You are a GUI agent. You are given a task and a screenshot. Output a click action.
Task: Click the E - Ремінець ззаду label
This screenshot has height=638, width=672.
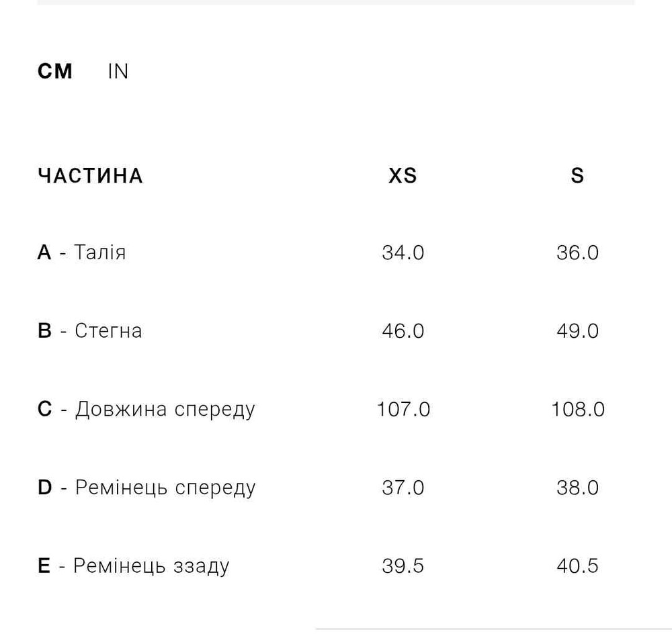[x=133, y=565]
